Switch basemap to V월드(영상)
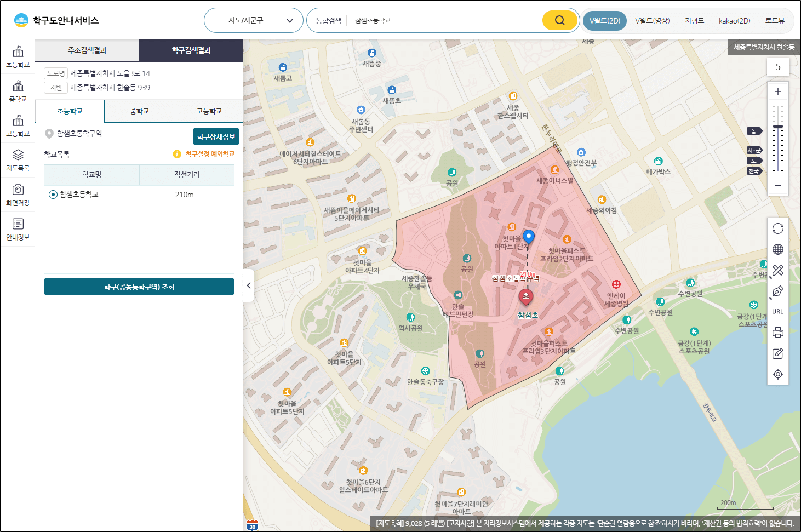 tap(653, 21)
